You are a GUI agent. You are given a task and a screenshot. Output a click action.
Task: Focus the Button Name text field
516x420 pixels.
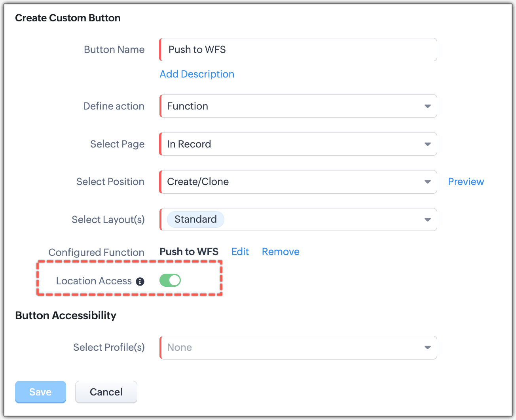point(298,50)
